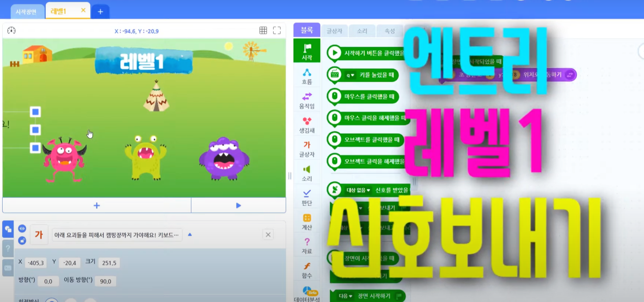Select the 데이터분석 block category

(x=307, y=294)
